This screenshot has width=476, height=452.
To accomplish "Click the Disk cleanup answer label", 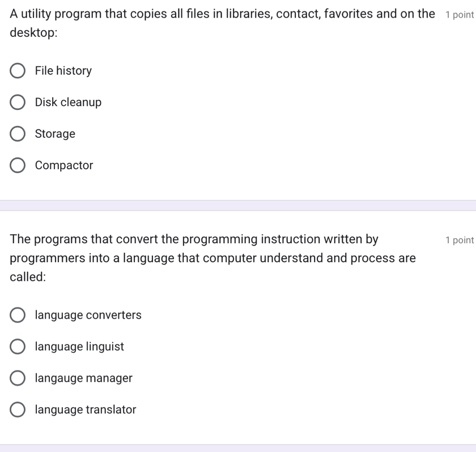I will pos(68,102).
